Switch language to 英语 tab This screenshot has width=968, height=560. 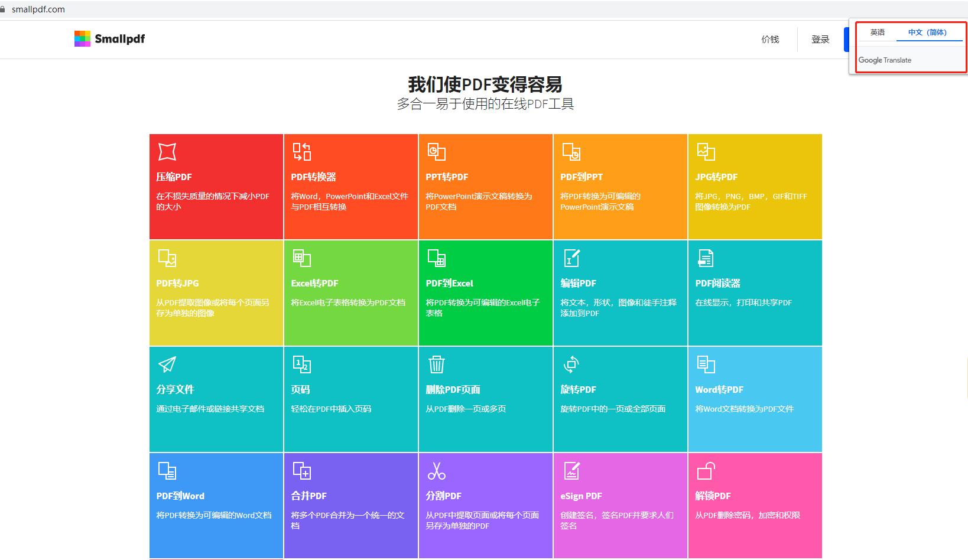pyautogui.click(x=877, y=32)
